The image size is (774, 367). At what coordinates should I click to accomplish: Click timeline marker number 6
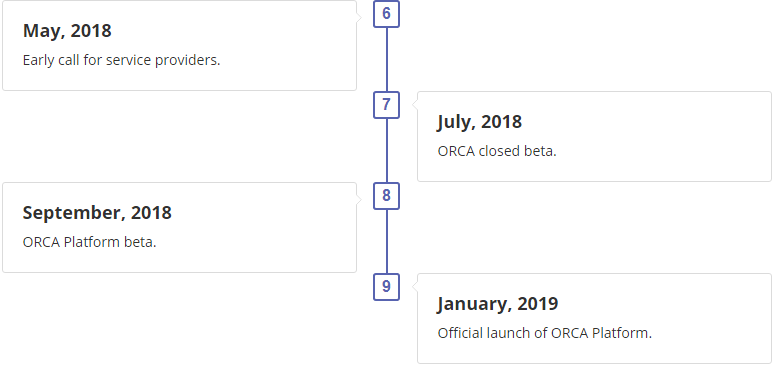point(386,14)
